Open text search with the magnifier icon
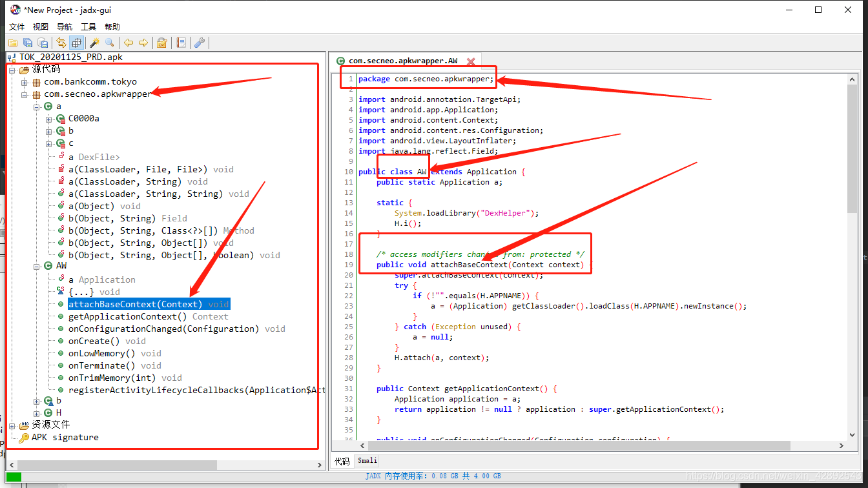868x488 pixels. click(x=110, y=43)
